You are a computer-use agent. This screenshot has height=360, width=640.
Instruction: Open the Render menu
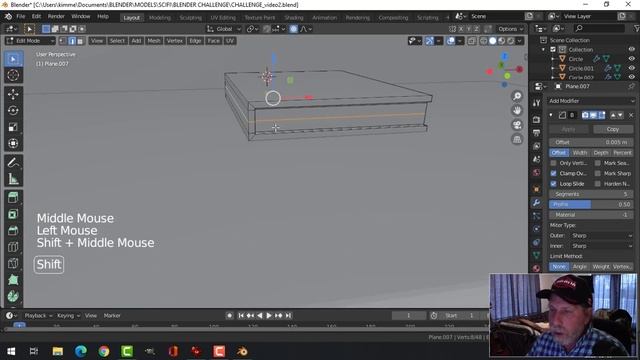(x=56, y=16)
